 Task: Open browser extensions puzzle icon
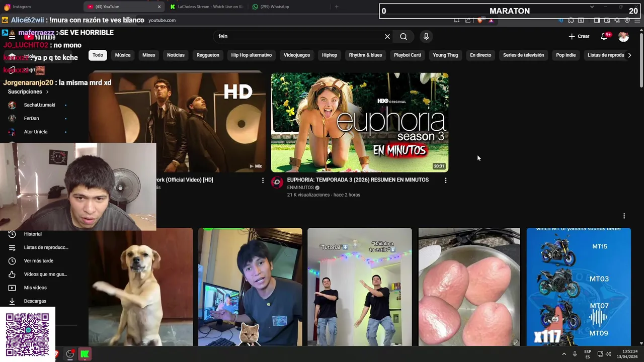pyautogui.click(x=571, y=20)
